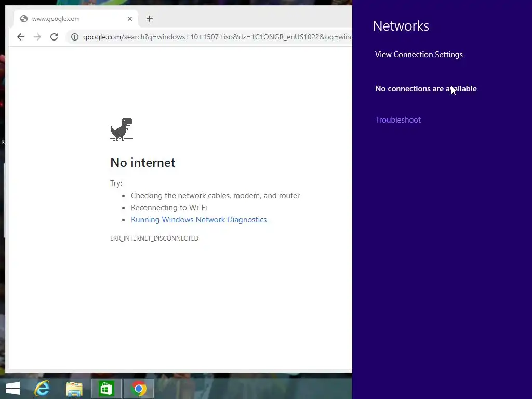The width and height of the screenshot is (532, 399).
Task: Open File Explorer from the taskbar
Action: pos(74,389)
